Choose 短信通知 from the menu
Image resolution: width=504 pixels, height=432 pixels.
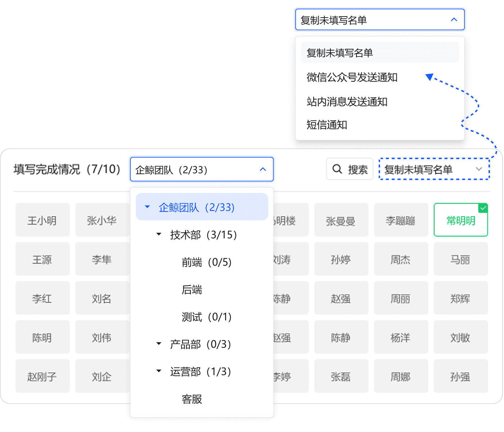click(x=327, y=125)
